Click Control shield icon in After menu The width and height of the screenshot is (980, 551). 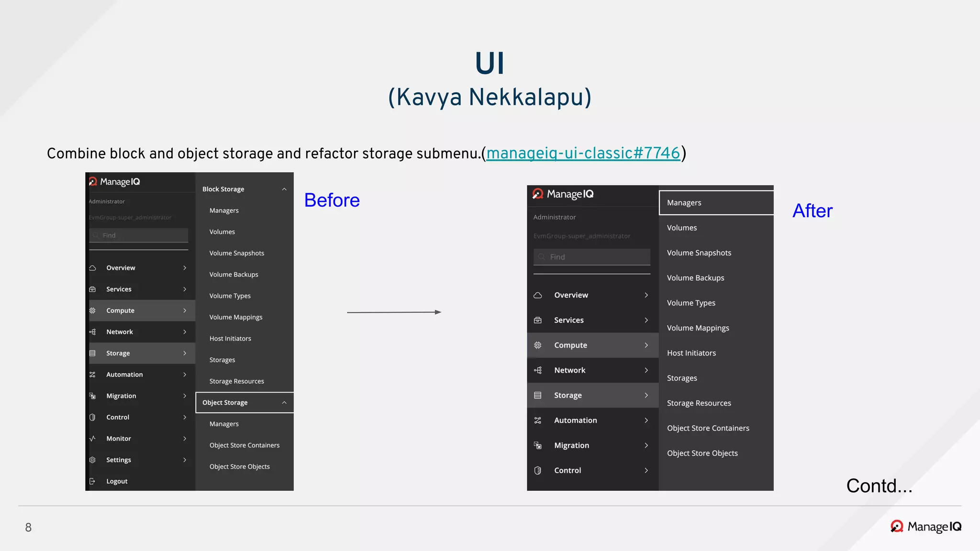[x=538, y=471]
